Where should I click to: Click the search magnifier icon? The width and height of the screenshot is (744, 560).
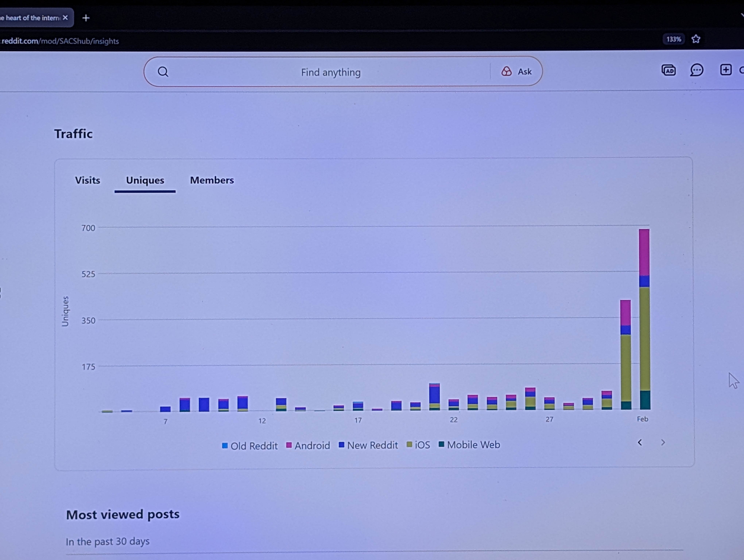click(163, 72)
